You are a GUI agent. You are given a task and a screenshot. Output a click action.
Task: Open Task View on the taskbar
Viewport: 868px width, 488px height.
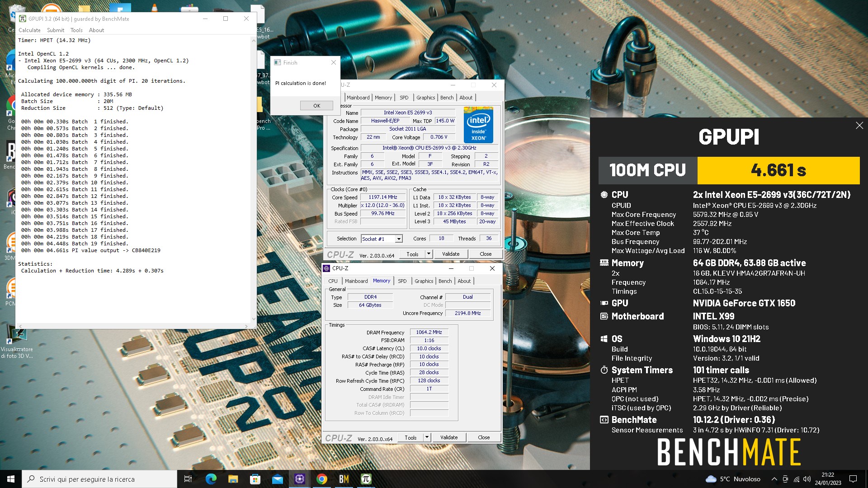pyautogui.click(x=188, y=479)
